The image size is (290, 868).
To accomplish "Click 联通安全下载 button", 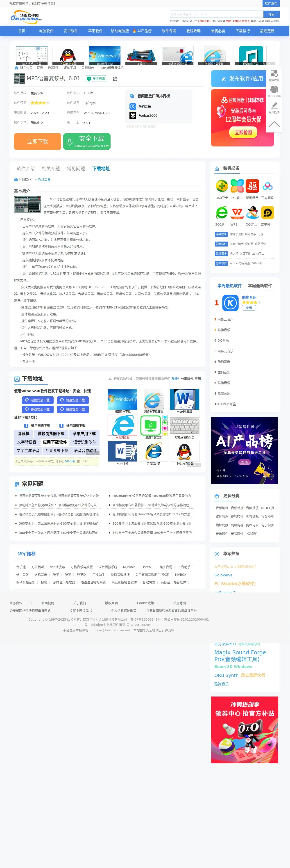I will (72, 409).
